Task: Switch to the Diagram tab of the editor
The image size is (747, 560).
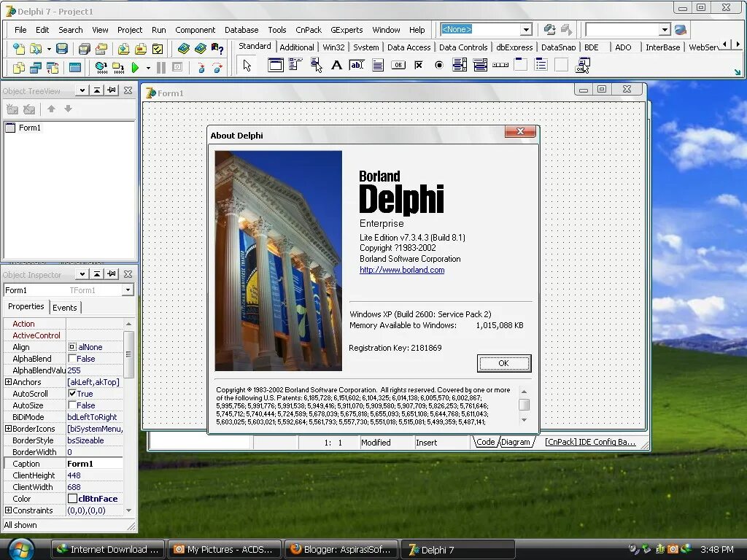Action: point(516,442)
